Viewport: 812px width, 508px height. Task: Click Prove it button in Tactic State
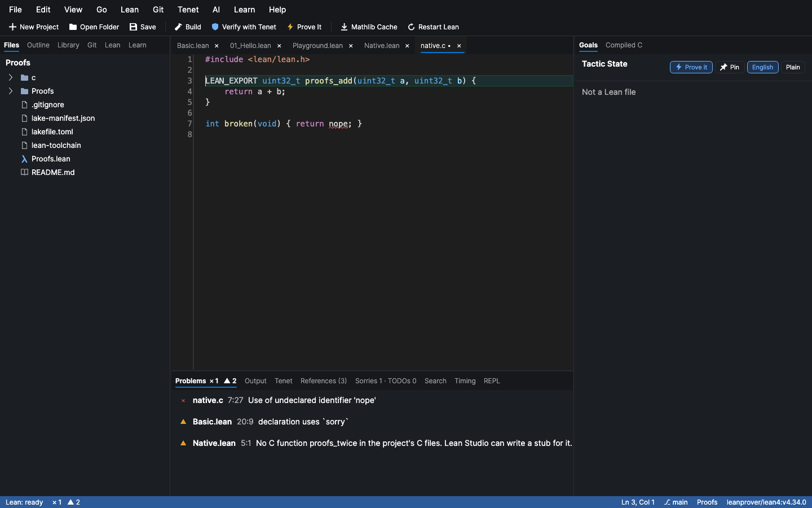[x=691, y=67]
